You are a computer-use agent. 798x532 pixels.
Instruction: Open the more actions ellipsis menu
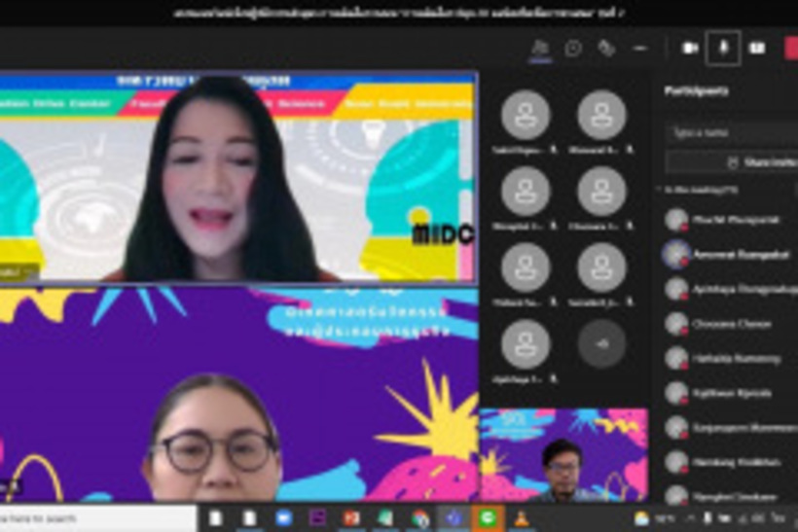[x=639, y=48]
